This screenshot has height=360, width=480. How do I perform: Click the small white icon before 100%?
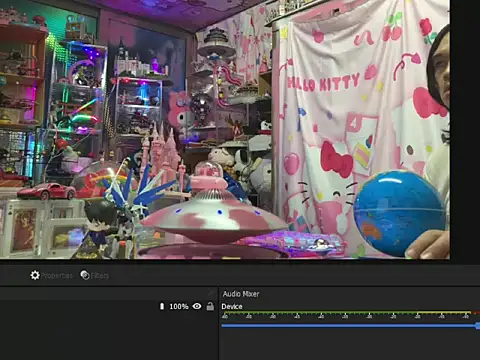coord(162,306)
